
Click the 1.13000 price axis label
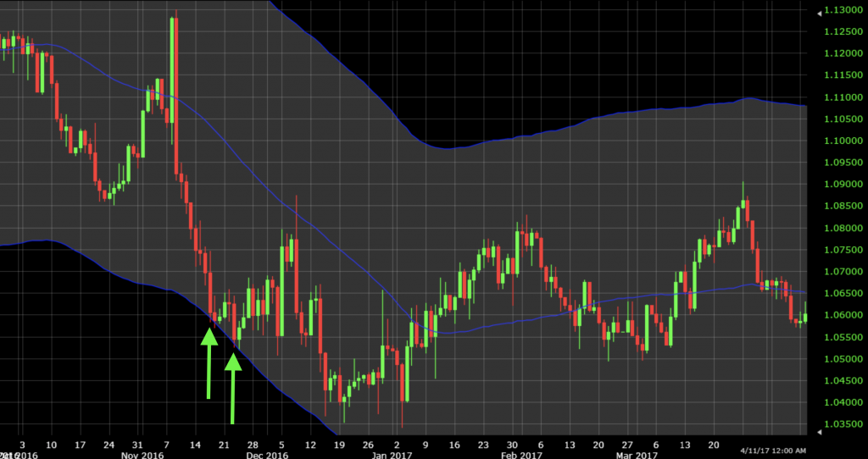click(840, 11)
